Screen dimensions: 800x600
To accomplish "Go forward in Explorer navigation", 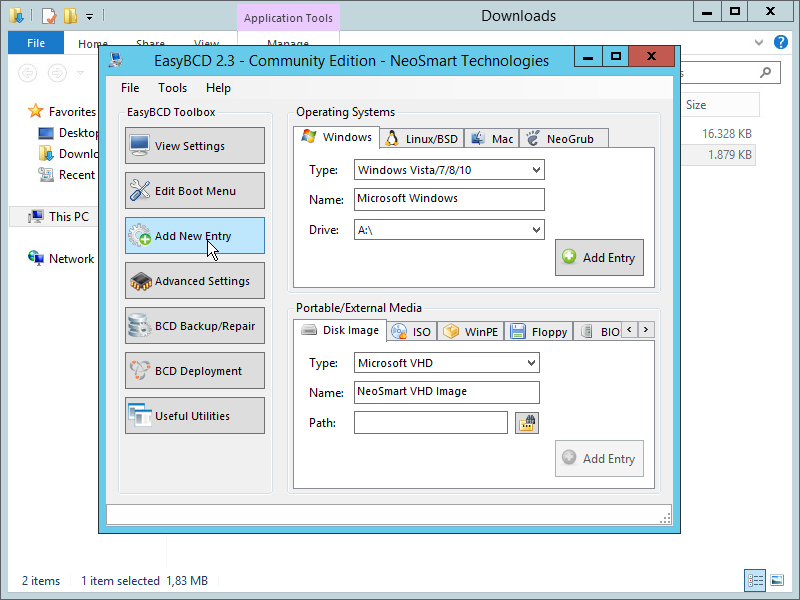I will (x=57, y=73).
